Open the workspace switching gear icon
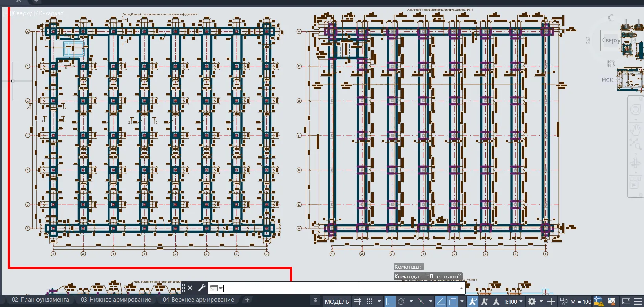Screen dimensions: 644x307 532,302
